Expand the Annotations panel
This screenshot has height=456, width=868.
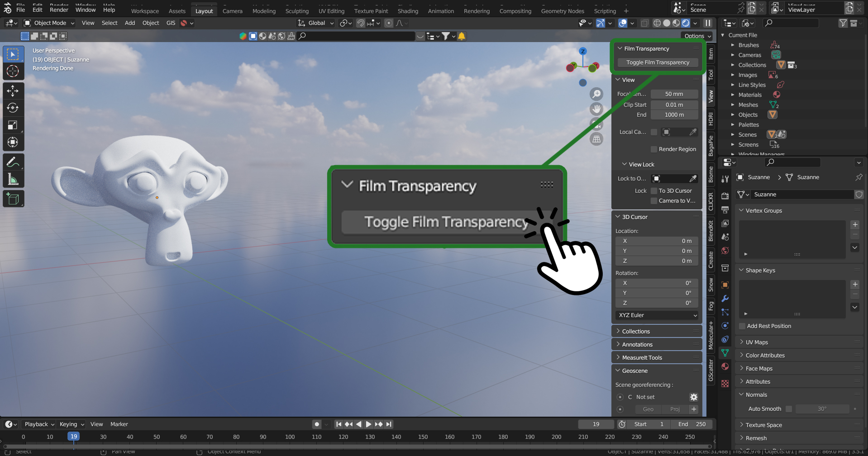tap(657, 345)
